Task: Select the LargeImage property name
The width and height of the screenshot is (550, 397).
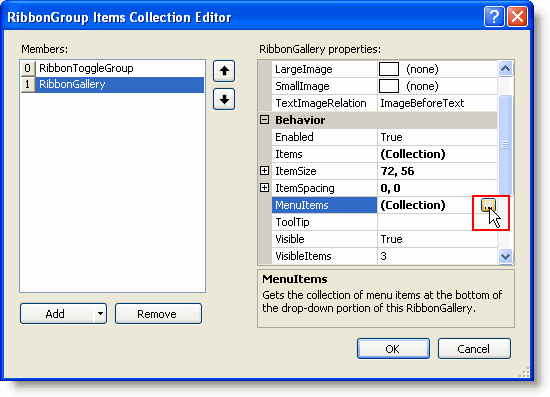Action: click(x=324, y=69)
